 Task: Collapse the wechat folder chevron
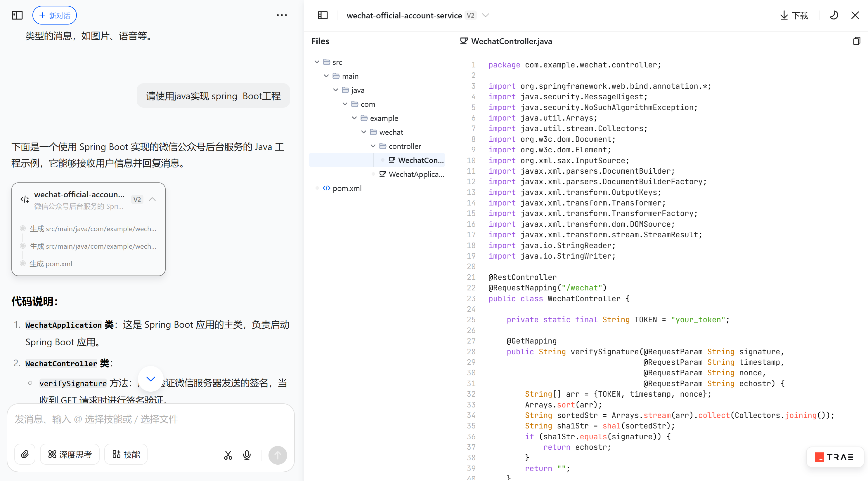click(x=363, y=132)
